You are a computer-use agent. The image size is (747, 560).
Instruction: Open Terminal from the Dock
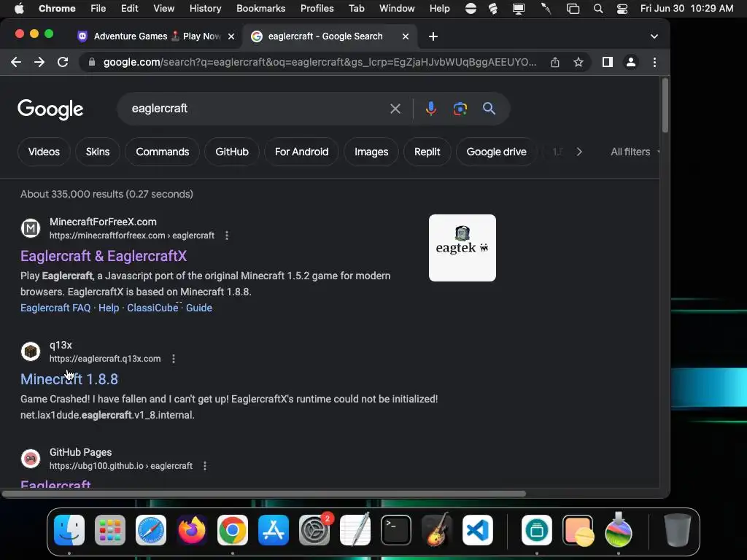point(396,530)
